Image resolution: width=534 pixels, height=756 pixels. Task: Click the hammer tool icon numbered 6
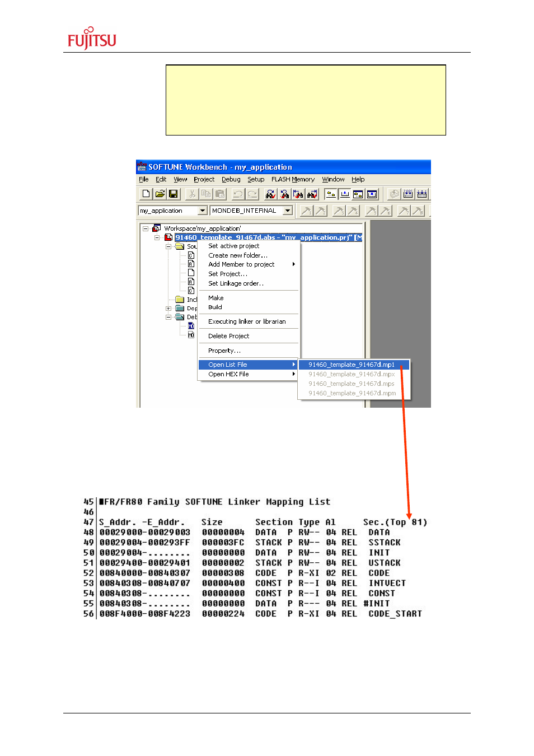tap(385, 211)
